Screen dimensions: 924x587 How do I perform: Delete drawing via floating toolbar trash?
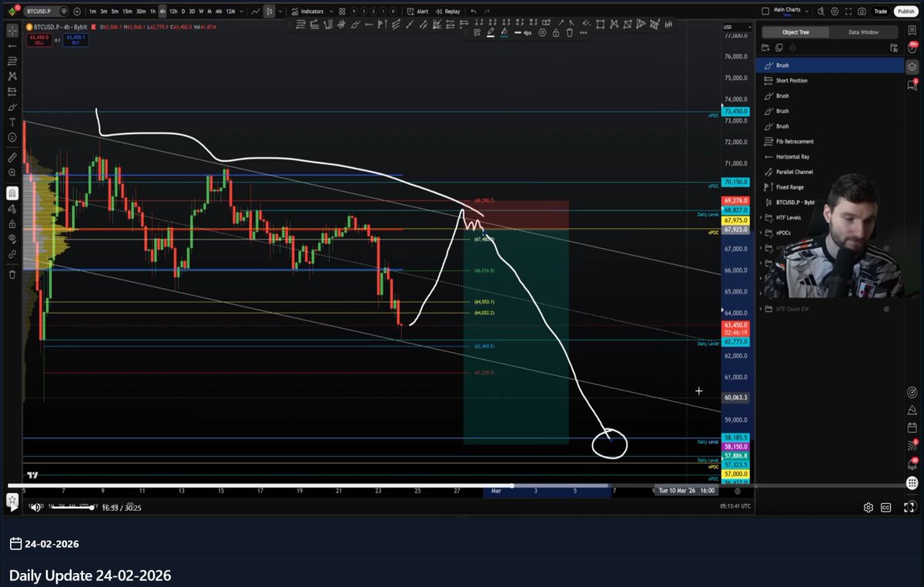pyautogui.click(x=570, y=33)
